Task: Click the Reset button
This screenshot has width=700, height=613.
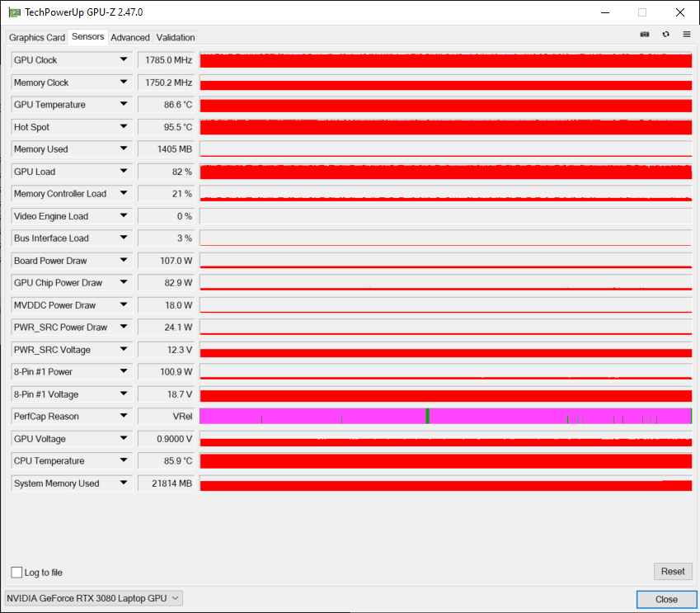Action: coord(673,572)
